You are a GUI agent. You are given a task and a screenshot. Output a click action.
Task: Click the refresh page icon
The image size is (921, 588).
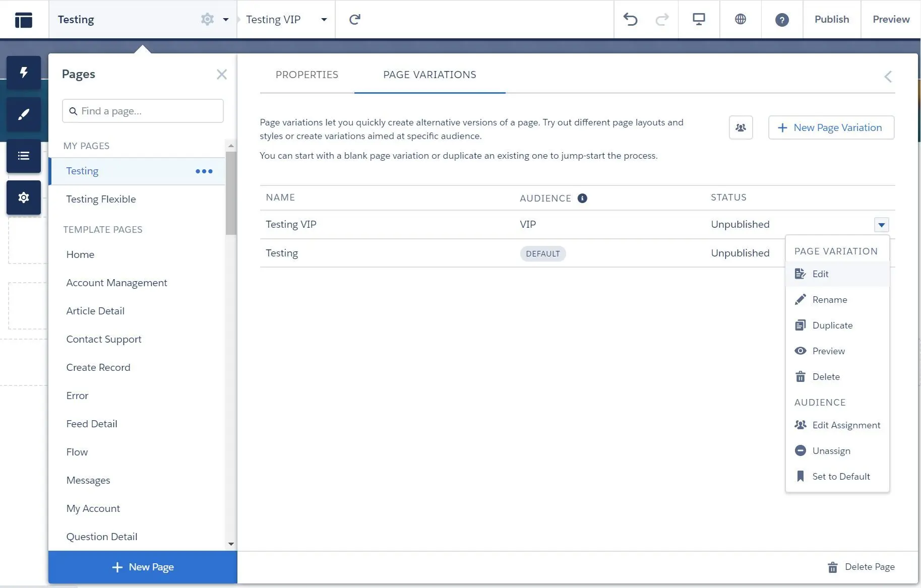pyautogui.click(x=355, y=20)
